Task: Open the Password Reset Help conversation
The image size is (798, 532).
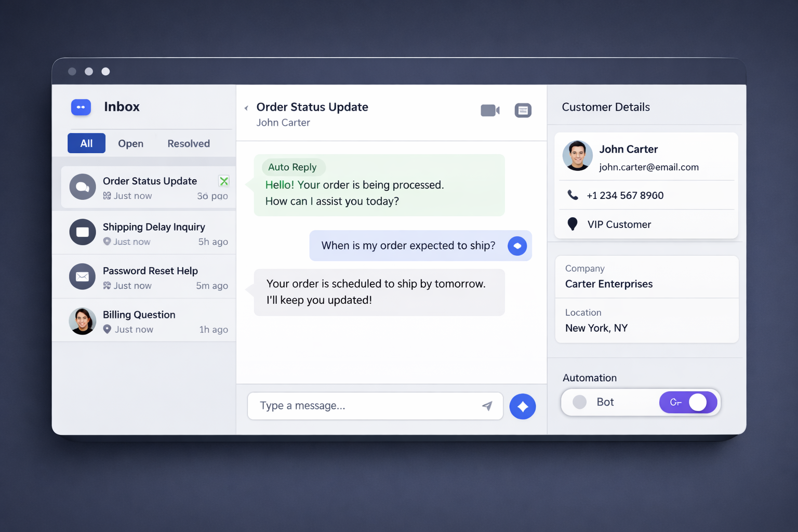Action: pyautogui.click(x=144, y=276)
